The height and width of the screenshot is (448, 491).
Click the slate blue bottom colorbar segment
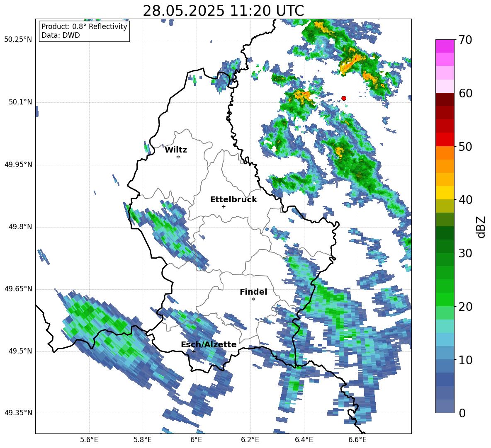point(445,406)
